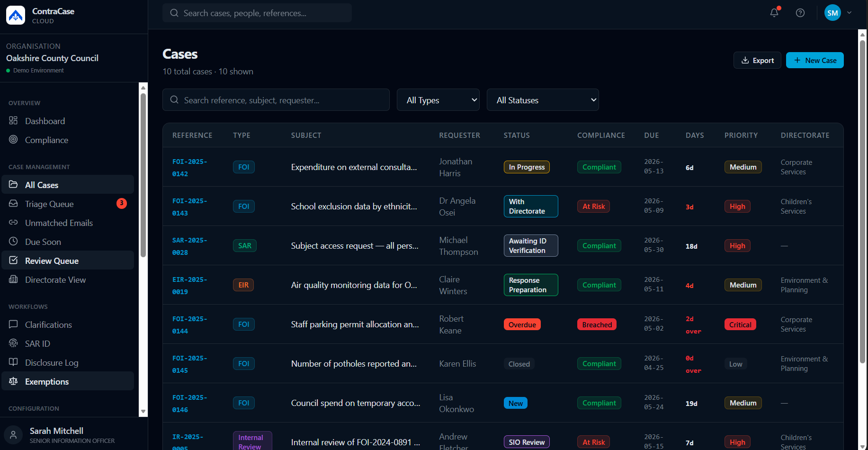
Task: Click the EIR type tag
Action: tap(243, 285)
